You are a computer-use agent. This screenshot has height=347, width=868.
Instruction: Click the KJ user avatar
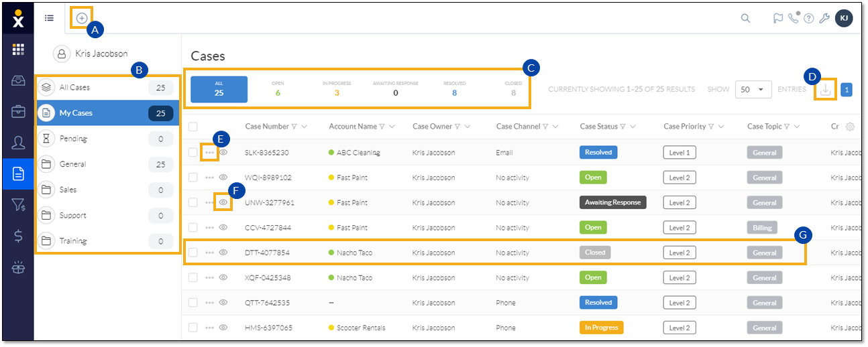[x=844, y=18]
